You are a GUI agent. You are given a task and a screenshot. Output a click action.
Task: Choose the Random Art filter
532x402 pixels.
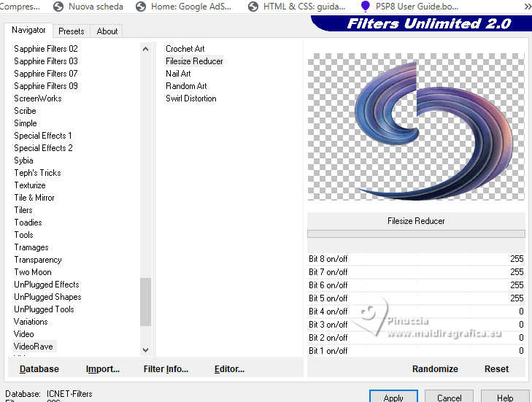coord(186,86)
